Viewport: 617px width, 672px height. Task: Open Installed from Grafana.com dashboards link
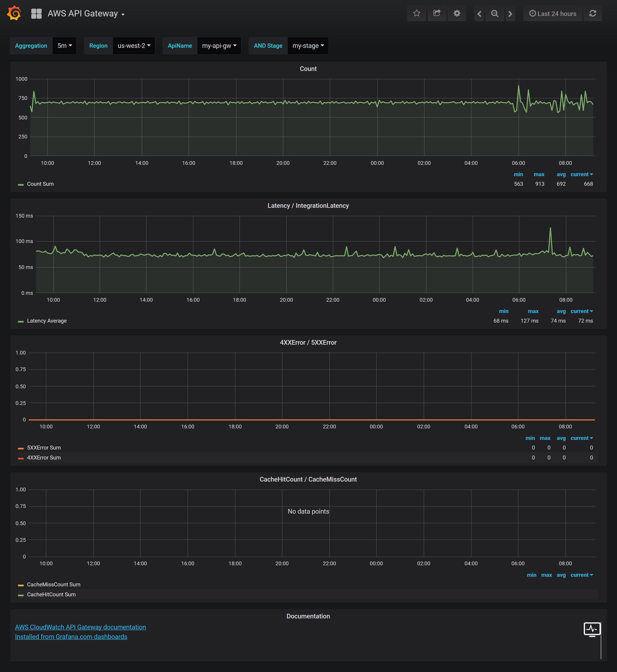71,637
